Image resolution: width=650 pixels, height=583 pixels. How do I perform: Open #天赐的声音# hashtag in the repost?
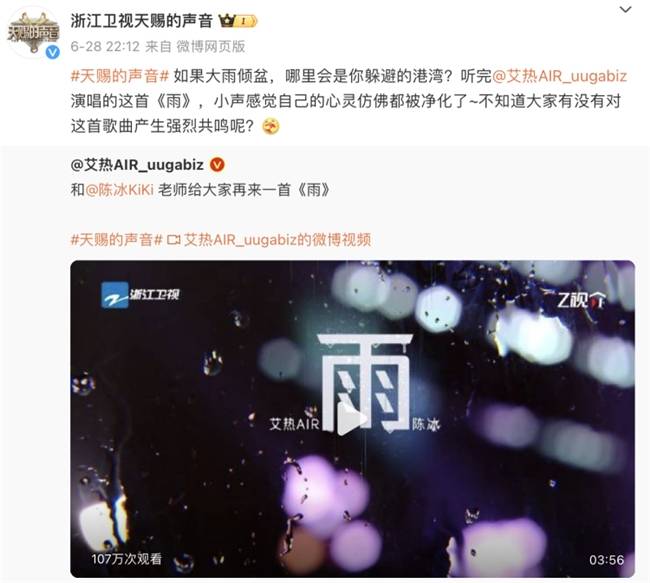tap(116, 239)
